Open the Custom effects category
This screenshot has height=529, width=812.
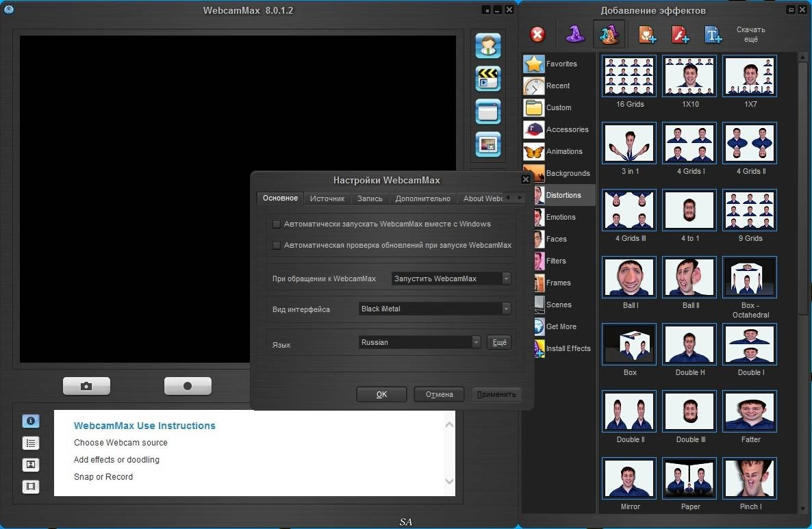click(x=559, y=107)
